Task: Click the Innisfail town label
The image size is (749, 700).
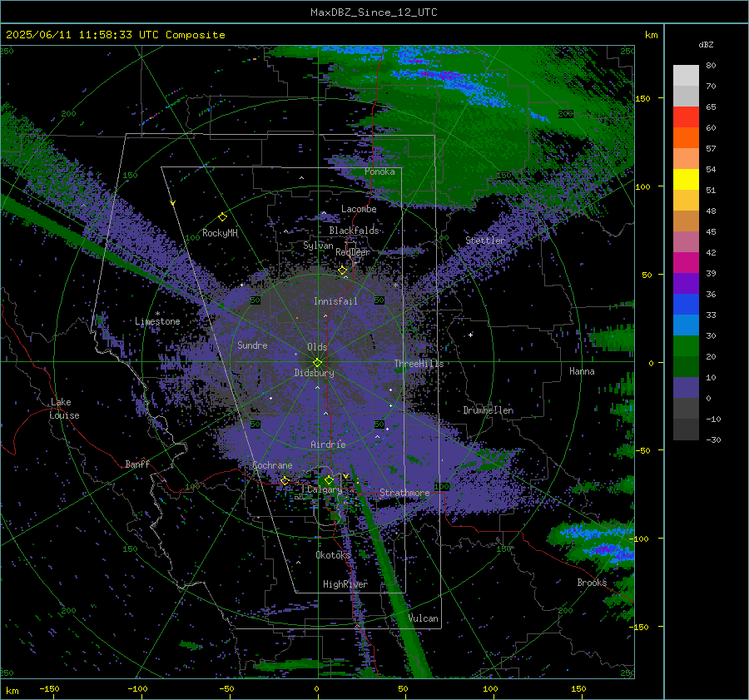Action: tap(335, 301)
